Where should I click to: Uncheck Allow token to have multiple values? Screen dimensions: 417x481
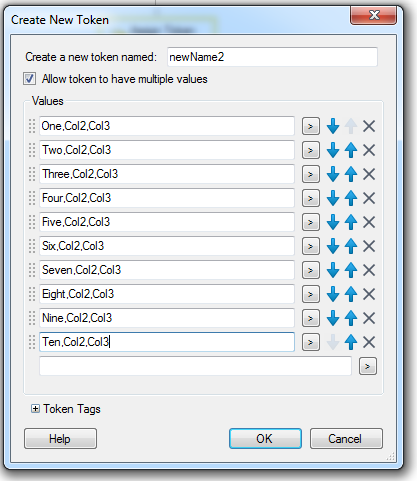click(29, 79)
